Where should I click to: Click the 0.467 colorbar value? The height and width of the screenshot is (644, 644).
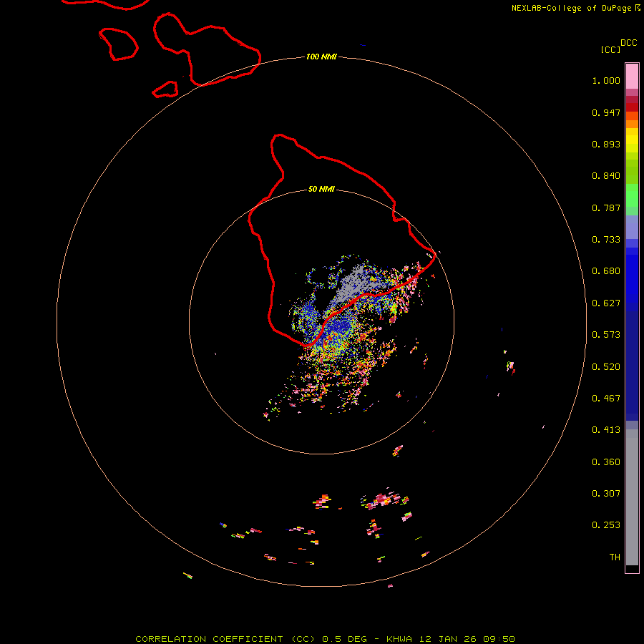tap(606, 399)
